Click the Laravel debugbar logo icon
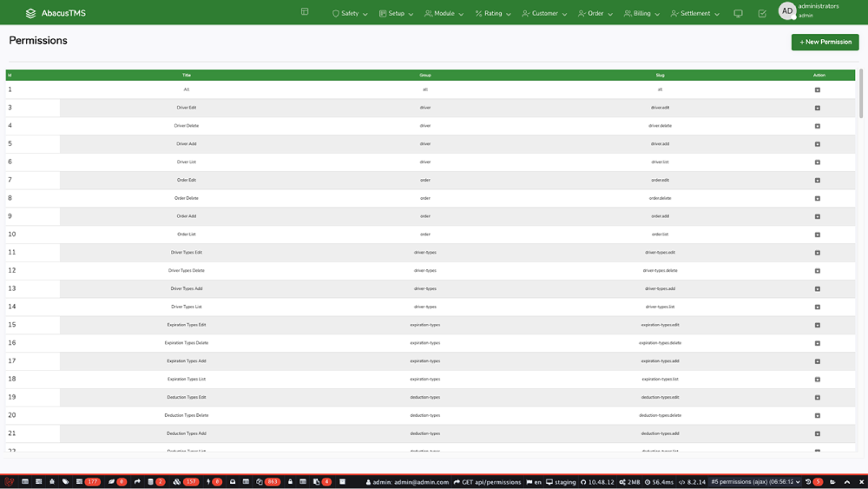 click(x=10, y=481)
